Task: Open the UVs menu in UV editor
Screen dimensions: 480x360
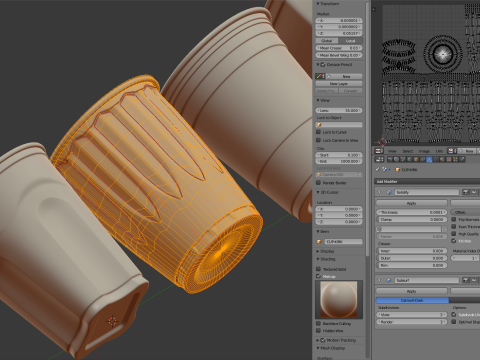Action: pyautogui.click(x=439, y=151)
